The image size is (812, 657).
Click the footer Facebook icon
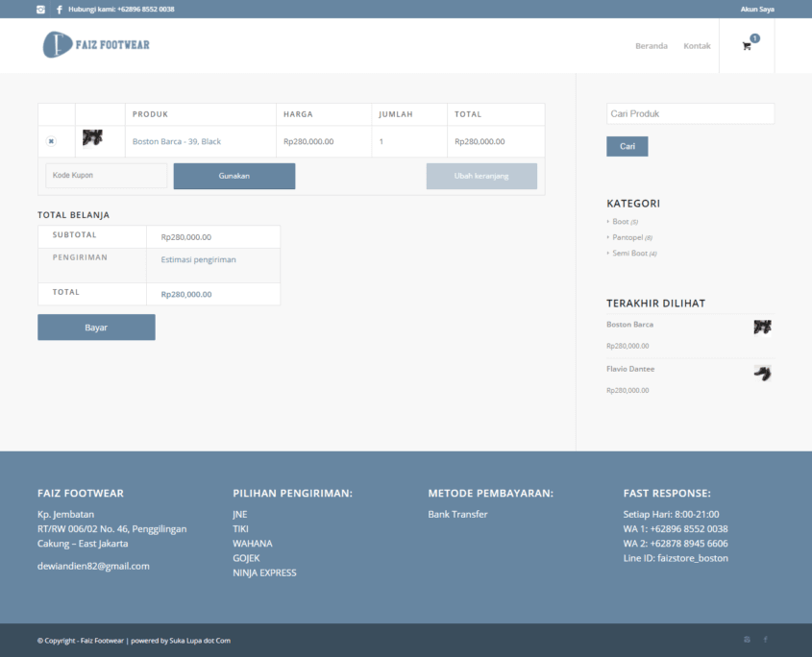coord(766,640)
